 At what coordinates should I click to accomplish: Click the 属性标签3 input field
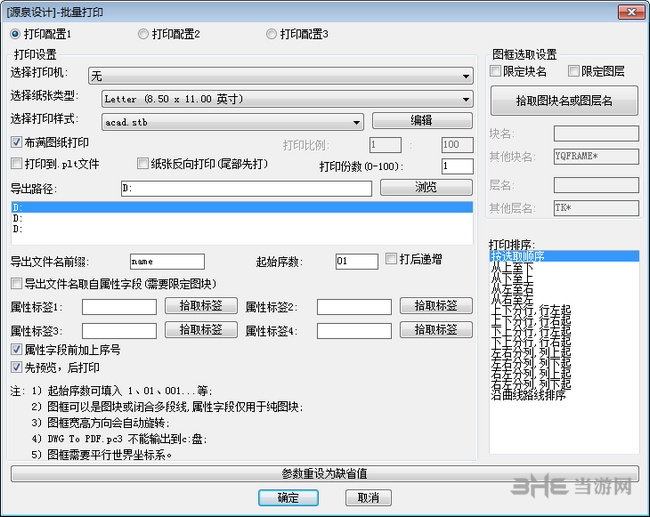tap(119, 331)
